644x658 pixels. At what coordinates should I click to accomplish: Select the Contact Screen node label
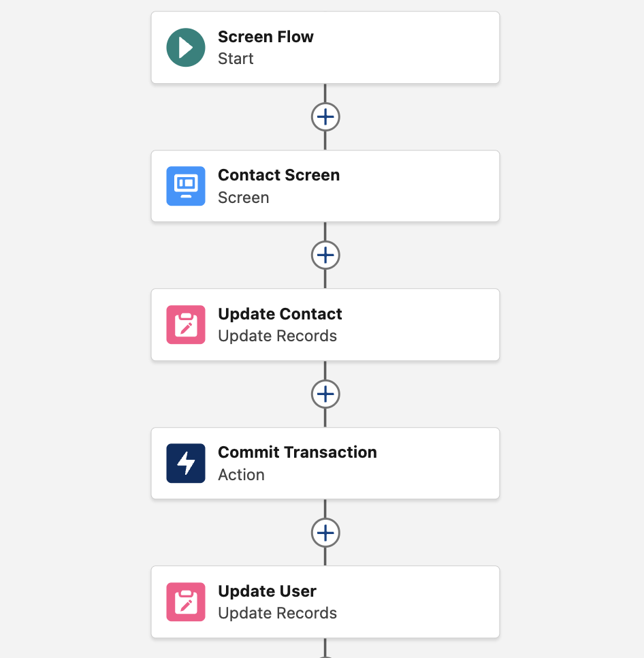pos(278,175)
